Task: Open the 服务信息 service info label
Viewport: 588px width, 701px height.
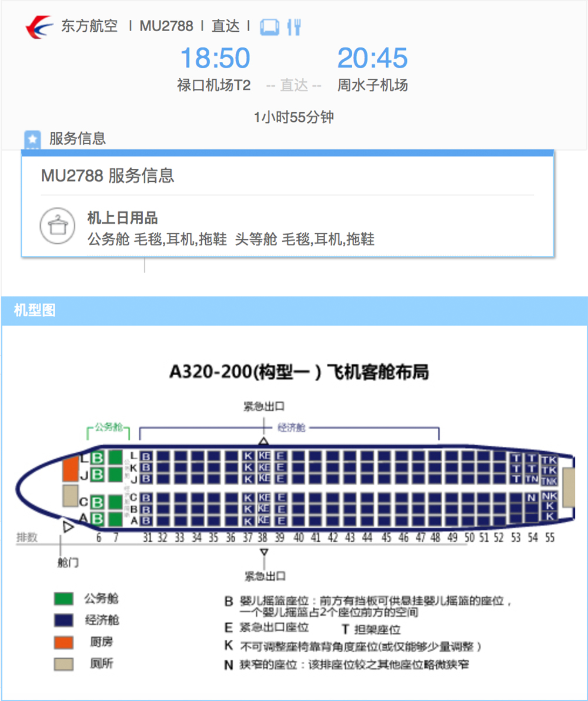Action: pyautogui.click(x=78, y=138)
